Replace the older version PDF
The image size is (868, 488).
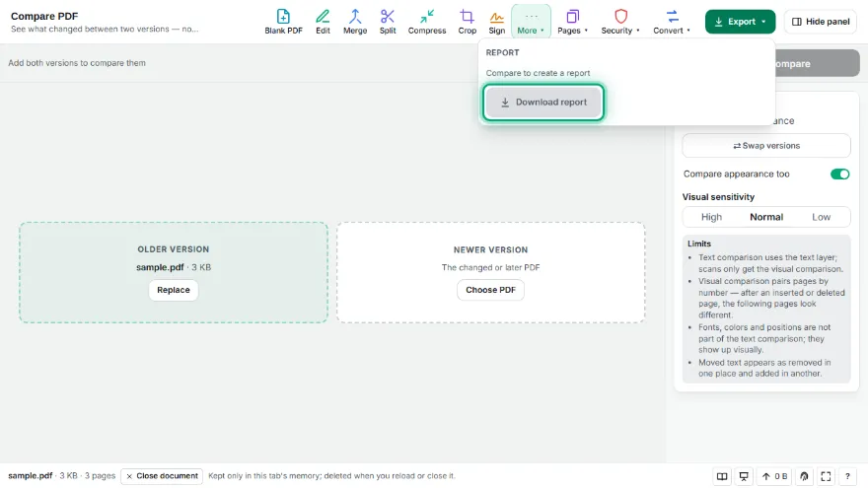pyautogui.click(x=174, y=290)
